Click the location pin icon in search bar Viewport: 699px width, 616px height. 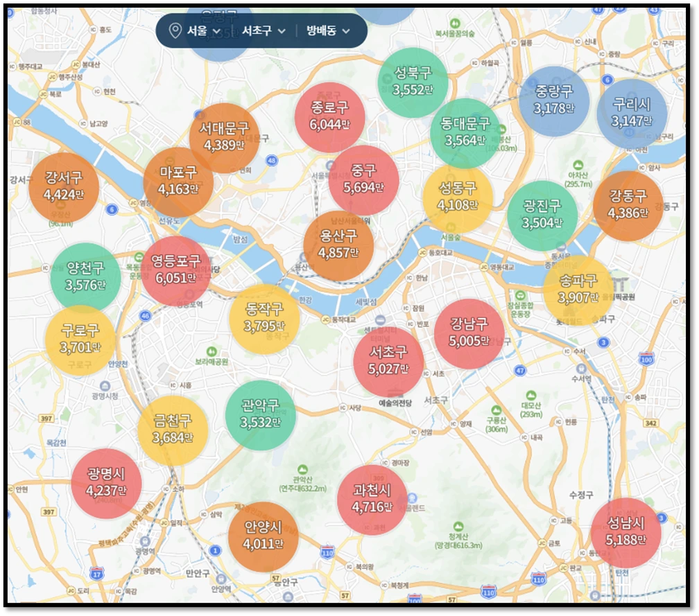[175, 30]
